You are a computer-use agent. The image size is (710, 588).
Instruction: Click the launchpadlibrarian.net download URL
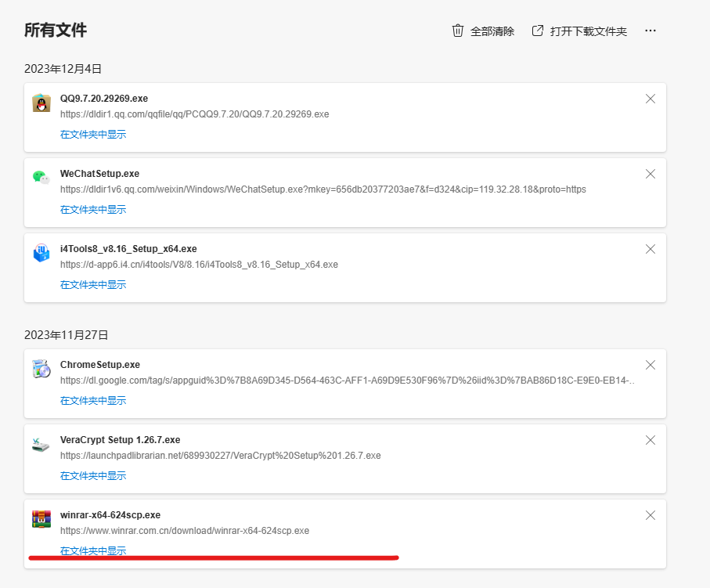click(x=221, y=456)
